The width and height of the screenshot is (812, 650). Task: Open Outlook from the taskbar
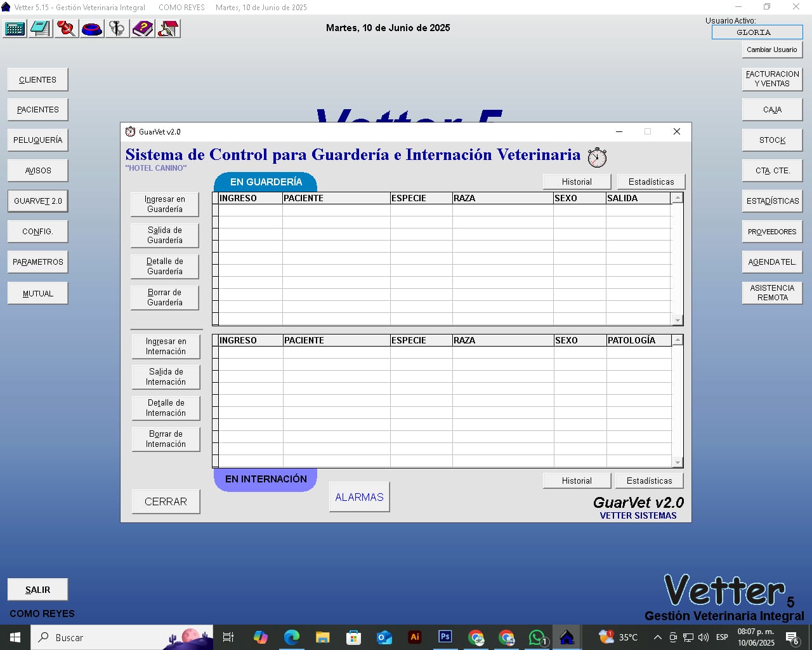pos(384,637)
